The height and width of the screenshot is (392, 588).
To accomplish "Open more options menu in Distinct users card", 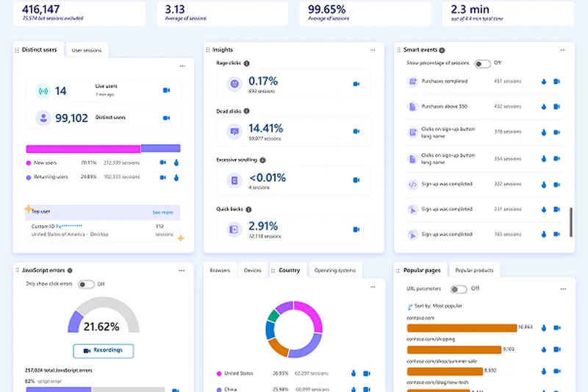I will [x=182, y=65].
